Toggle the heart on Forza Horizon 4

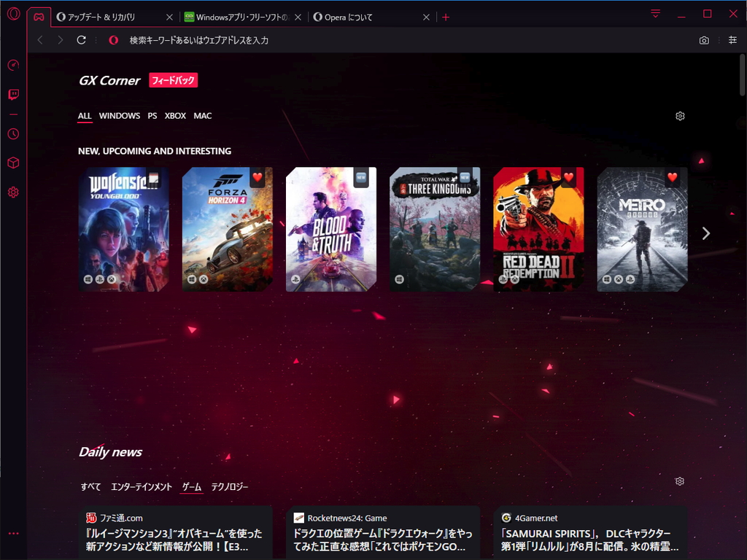[258, 176]
